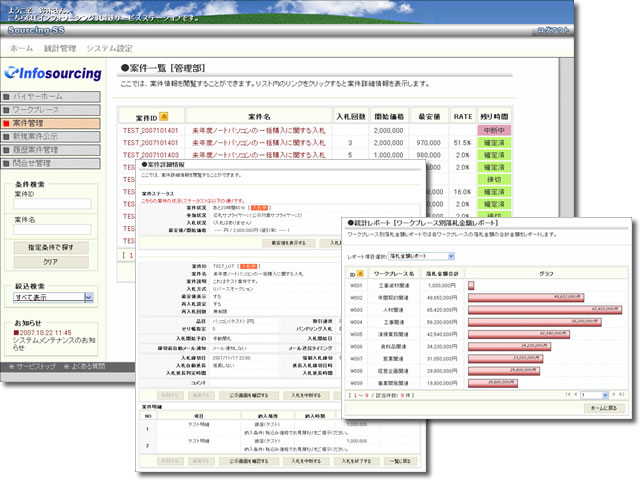Image resolution: width=640 pixels, height=480 pixels.
Task: Click the 指定条件で探す search button
Action: click(50, 245)
